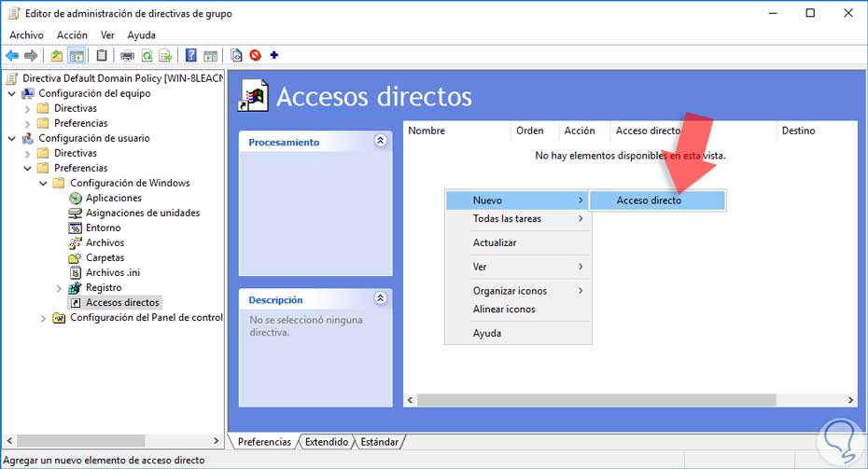Select Accesos directos in the tree
This screenshot has width=868, height=469.
point(122,302)
